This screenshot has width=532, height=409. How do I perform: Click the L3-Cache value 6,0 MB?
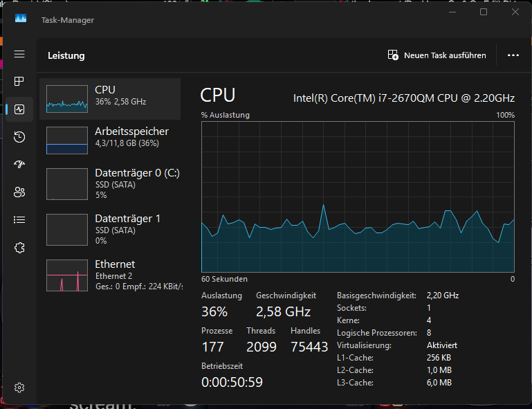[x=439, y=383]
